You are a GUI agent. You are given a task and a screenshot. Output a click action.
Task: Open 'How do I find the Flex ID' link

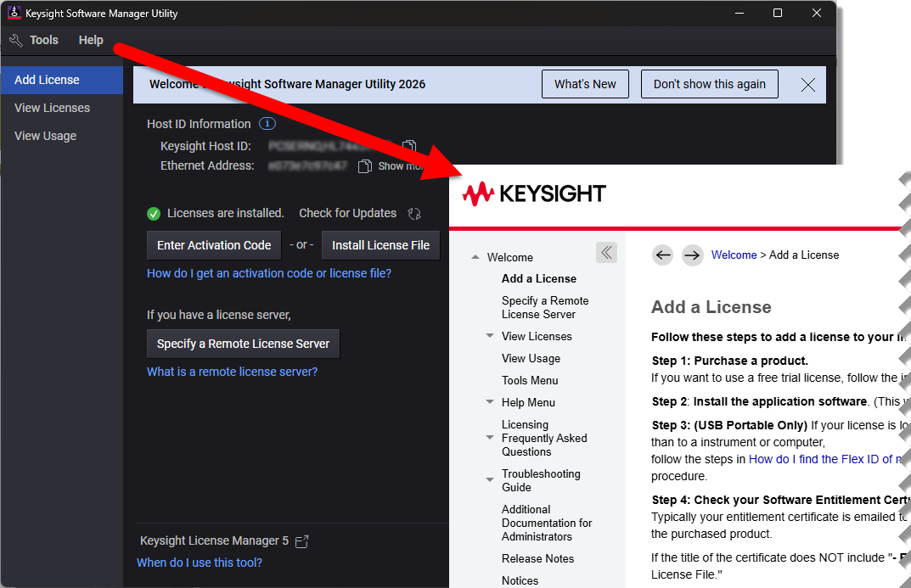825,459
